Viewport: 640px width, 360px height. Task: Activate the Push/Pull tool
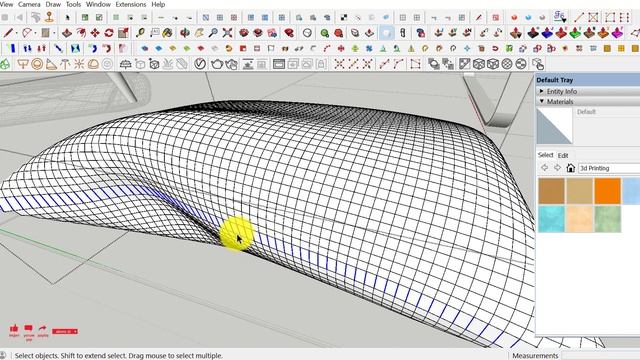pos(67,33)
